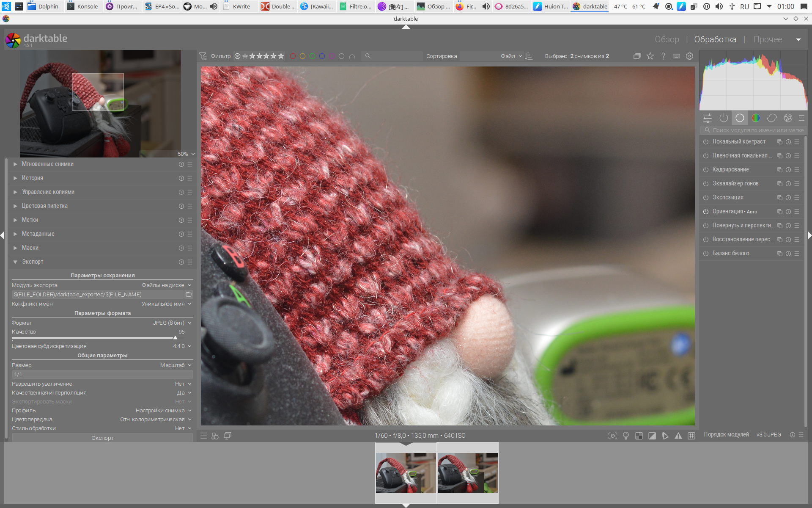Show color modules group icon
The image size is (812, 508).
[756, 118]
